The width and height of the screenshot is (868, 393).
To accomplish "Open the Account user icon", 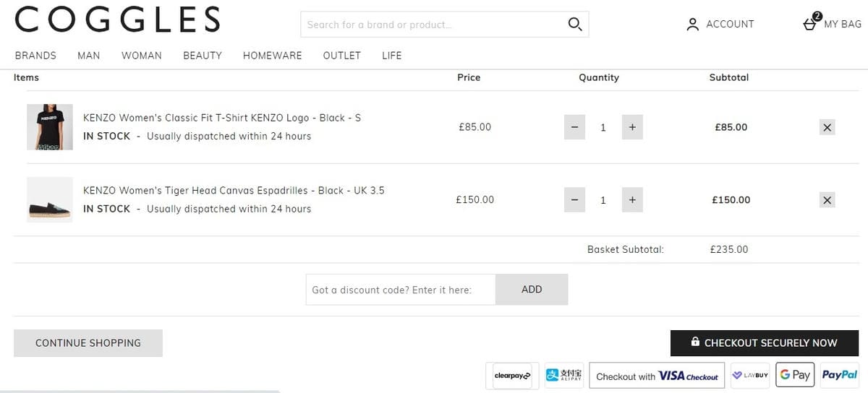I will [x=693, y=25].
